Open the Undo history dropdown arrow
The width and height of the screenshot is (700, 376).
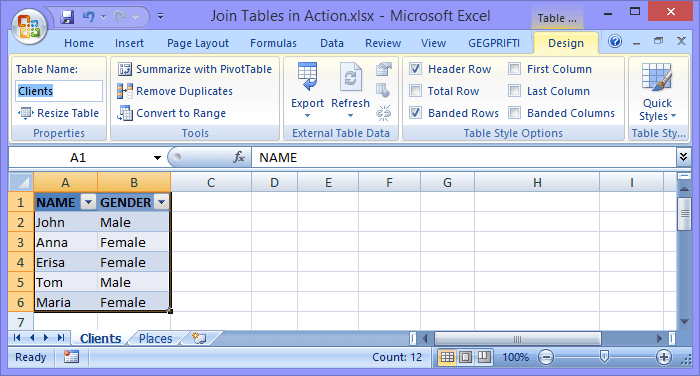click(x=104, y=17)
